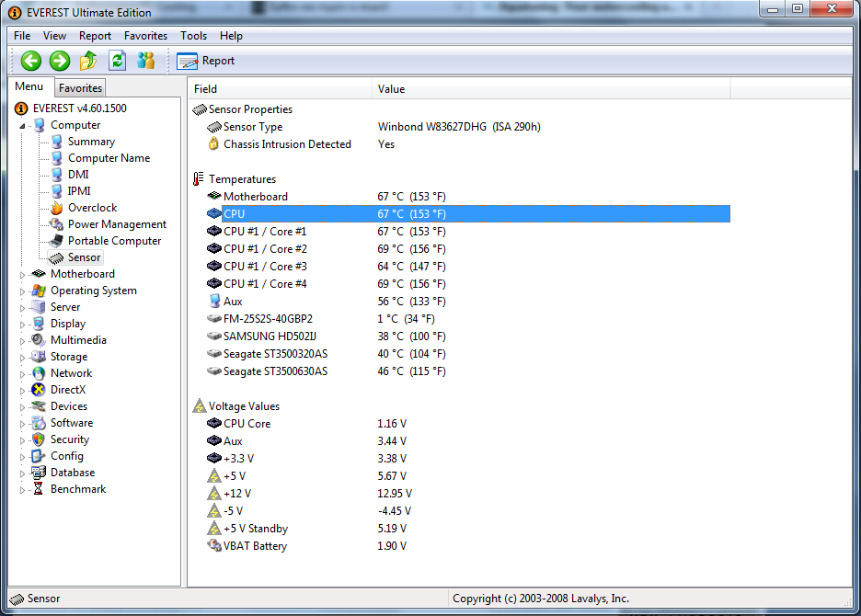Click the Temperatures thermometer icon
This screenshot has height=616, width=861.
(x=198, y=179)
